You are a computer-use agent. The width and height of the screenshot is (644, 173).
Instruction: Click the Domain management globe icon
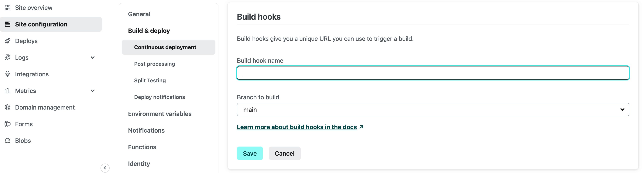[8, 107]
